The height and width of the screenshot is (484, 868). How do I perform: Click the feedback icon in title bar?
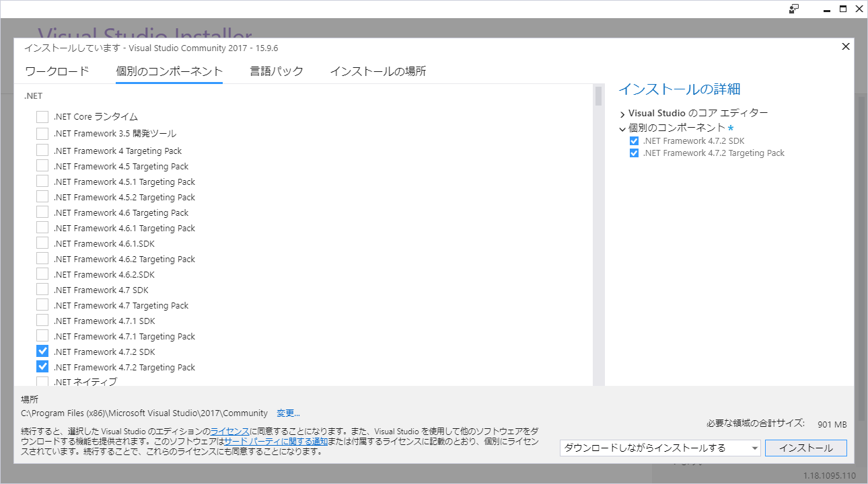795,9
